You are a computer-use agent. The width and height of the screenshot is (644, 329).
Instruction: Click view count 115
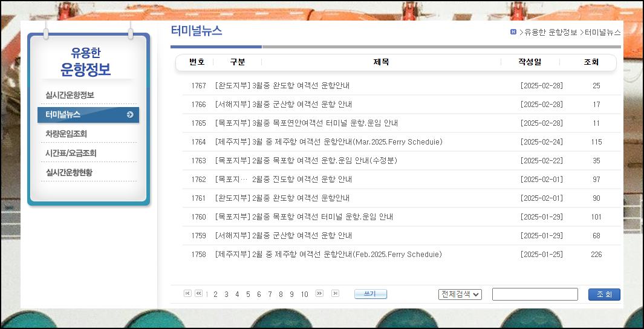point(596,142)
